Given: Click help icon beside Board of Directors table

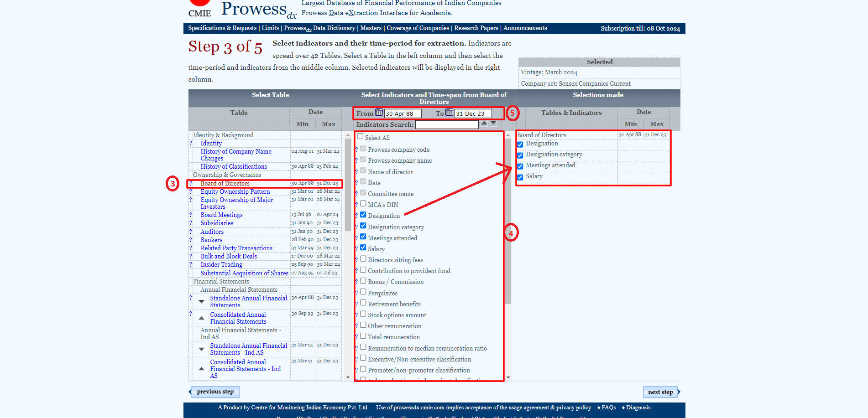Looking at the screenshot, I should 191,183.
